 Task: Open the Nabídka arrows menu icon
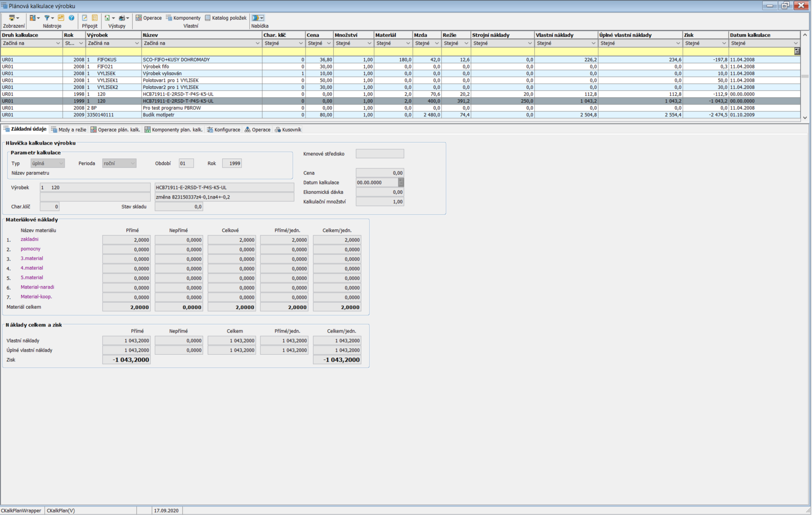[x=258, y=18]
